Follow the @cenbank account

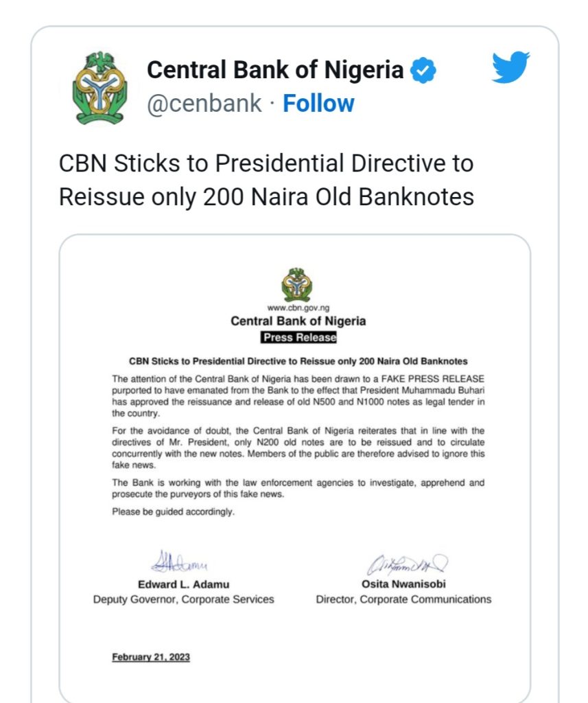[318, 104]
